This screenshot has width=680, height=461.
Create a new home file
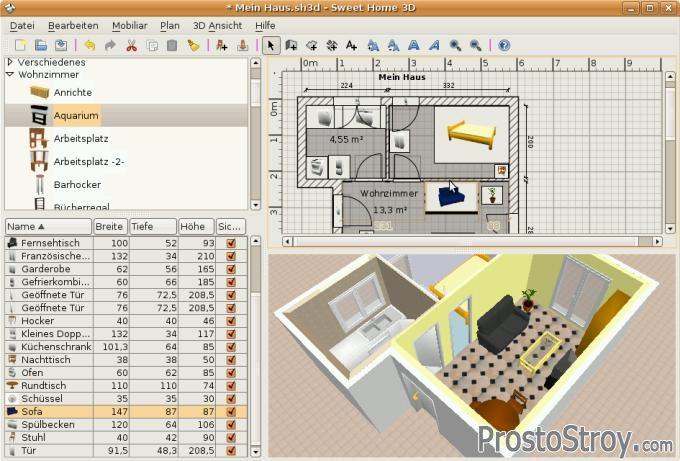pyautogui.click(x=20, y=45)
